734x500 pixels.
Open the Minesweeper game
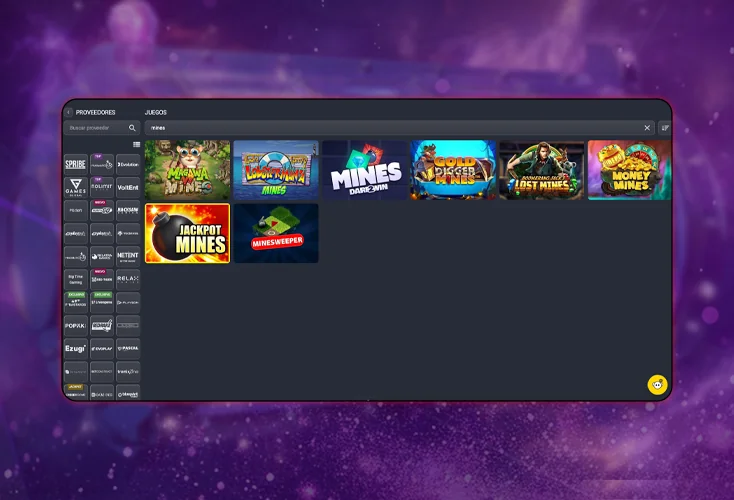pyautogui.click(x=276, y=233)
